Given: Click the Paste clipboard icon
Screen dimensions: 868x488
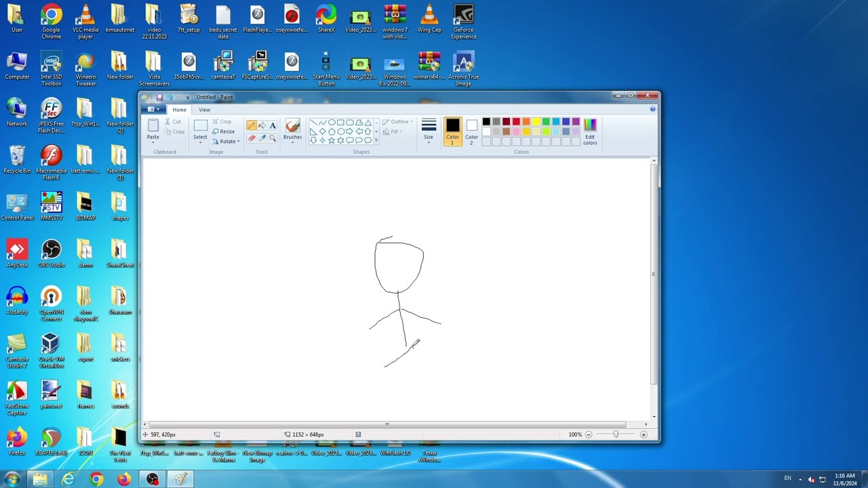Looking at the screenshot, I should pos(153,125).
